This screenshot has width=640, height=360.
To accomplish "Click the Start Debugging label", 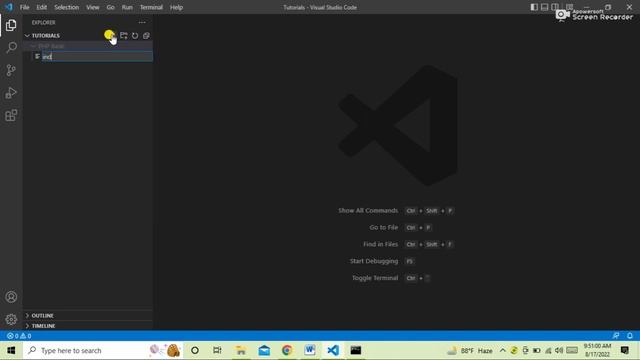I will click(373, 261).
